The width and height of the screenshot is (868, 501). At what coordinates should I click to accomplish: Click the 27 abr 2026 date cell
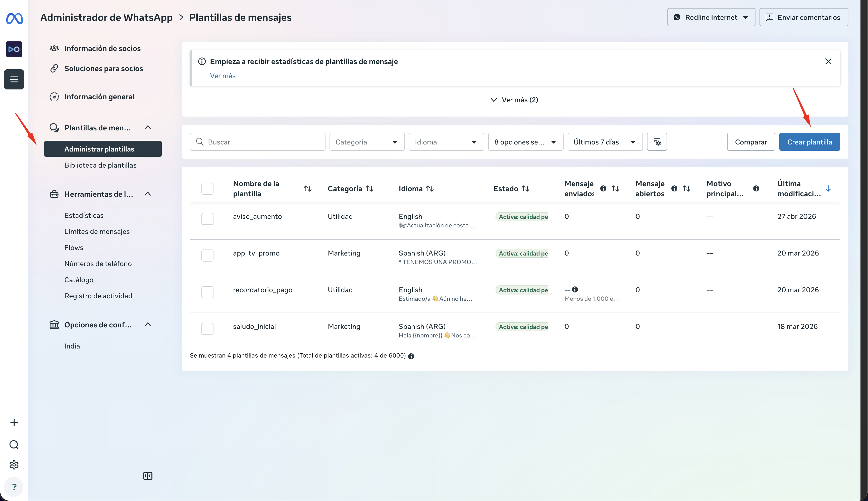coord(796,216)
